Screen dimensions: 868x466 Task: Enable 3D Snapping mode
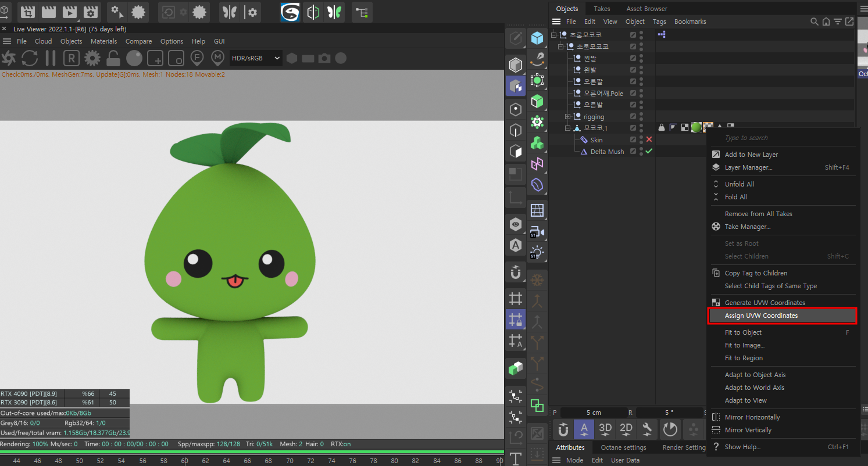(605, 429)
